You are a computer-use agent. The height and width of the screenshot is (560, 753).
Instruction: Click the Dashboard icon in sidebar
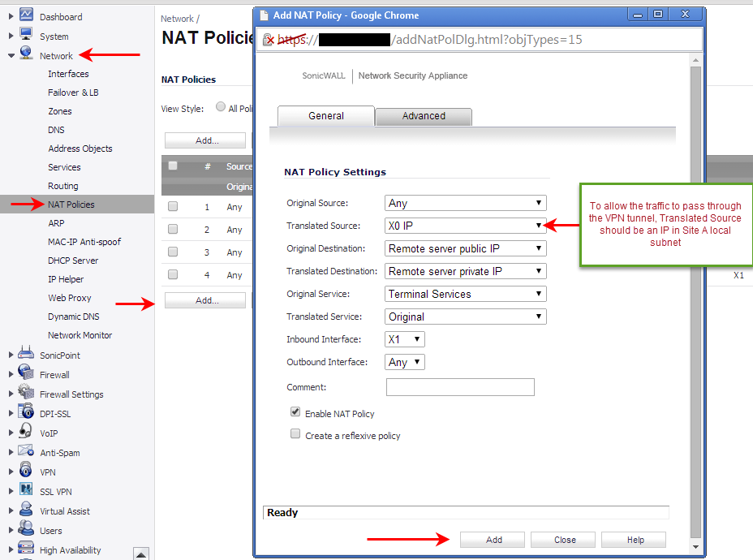click(x=26, y=15)
